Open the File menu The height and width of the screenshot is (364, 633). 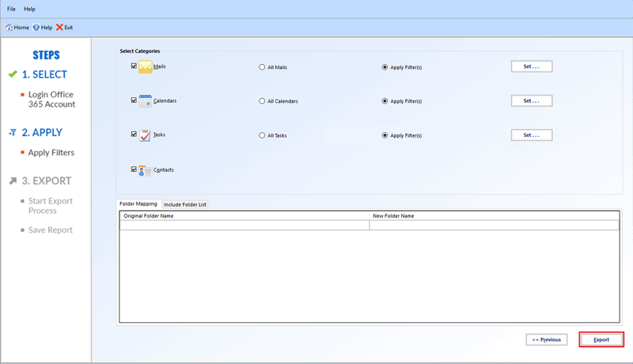[11, 9]
